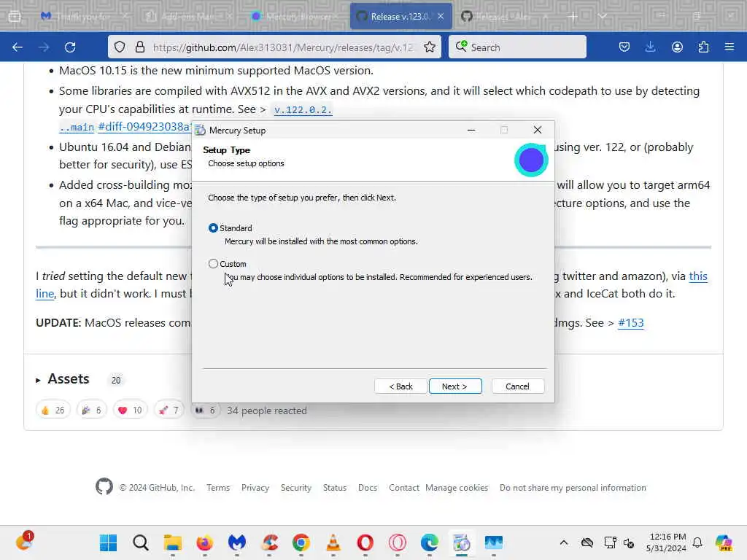The width and height of the screenshot is (747, 560).
Task: Open VLC media player from taskbar
Action: [x=333, y=542]
